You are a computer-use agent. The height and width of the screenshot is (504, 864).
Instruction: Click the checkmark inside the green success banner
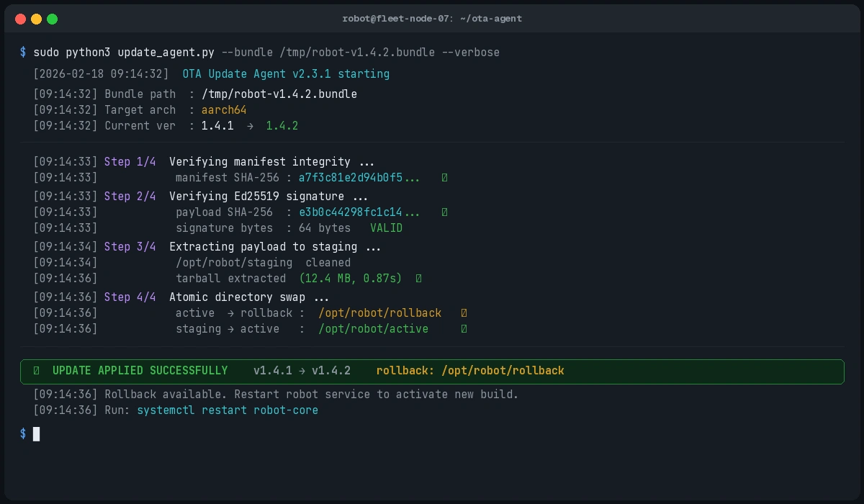(x=35, y=370)
